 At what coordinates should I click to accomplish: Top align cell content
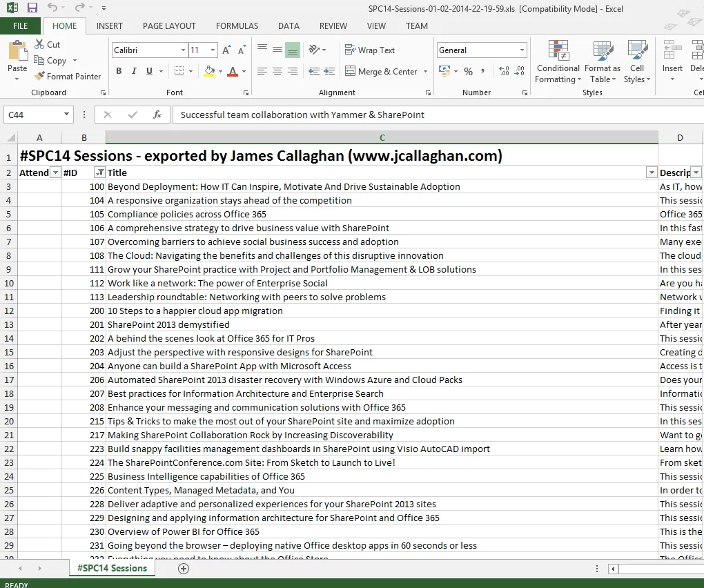tap(262, 50)
